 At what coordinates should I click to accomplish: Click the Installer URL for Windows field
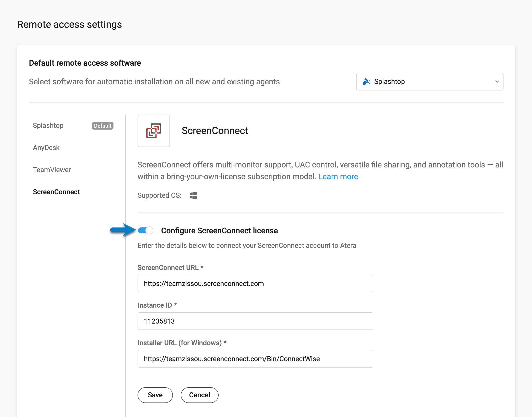(255, 359)
